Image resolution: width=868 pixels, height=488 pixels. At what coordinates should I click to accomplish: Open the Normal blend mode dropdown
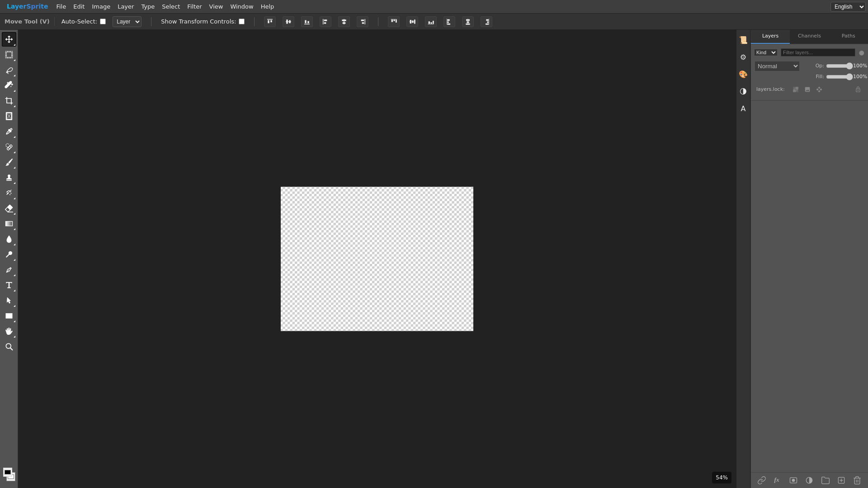coord(777,66)
